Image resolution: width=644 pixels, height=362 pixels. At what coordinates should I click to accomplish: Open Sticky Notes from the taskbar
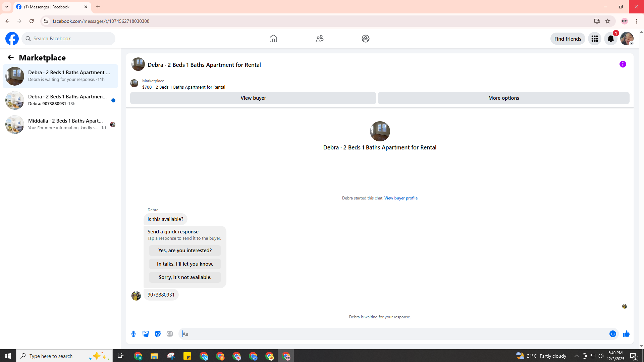[x=187, y=356]
